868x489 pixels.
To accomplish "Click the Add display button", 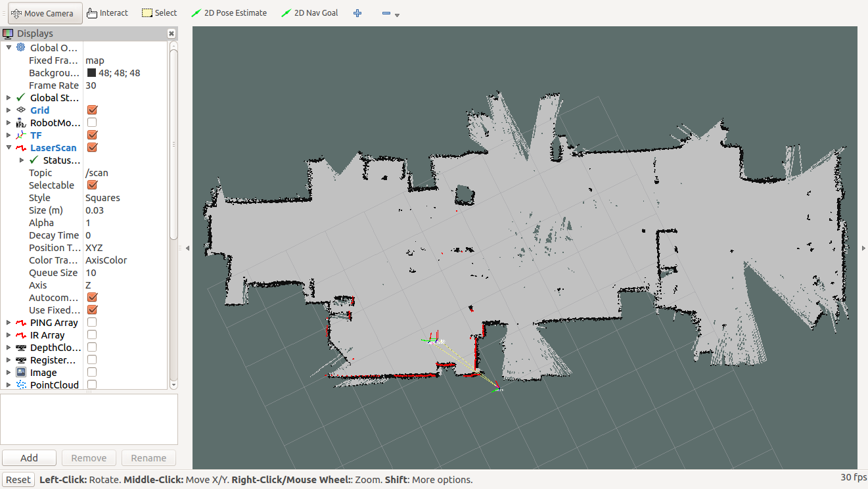I will pyautogui.click(x=29, y=458).
